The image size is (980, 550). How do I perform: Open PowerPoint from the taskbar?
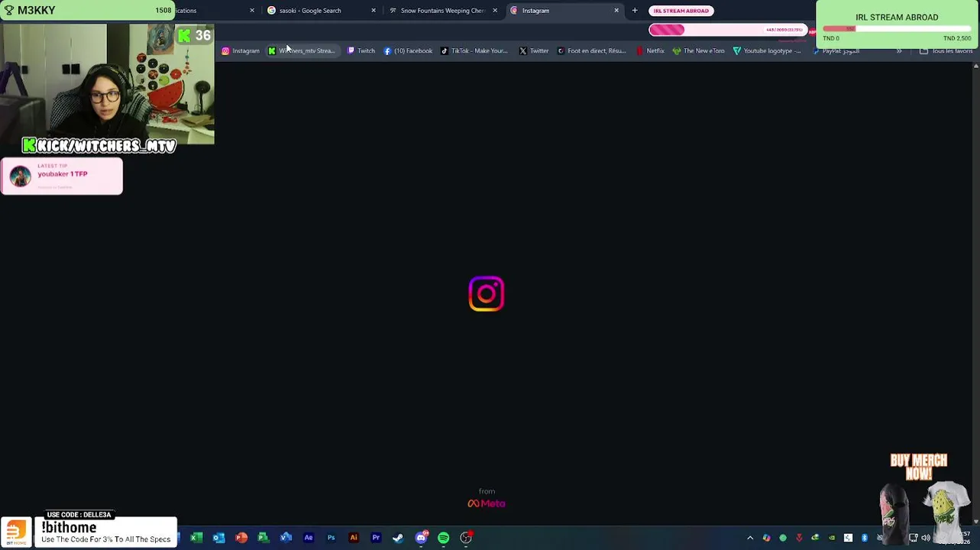pyautogui.click(x=241, y=538)
